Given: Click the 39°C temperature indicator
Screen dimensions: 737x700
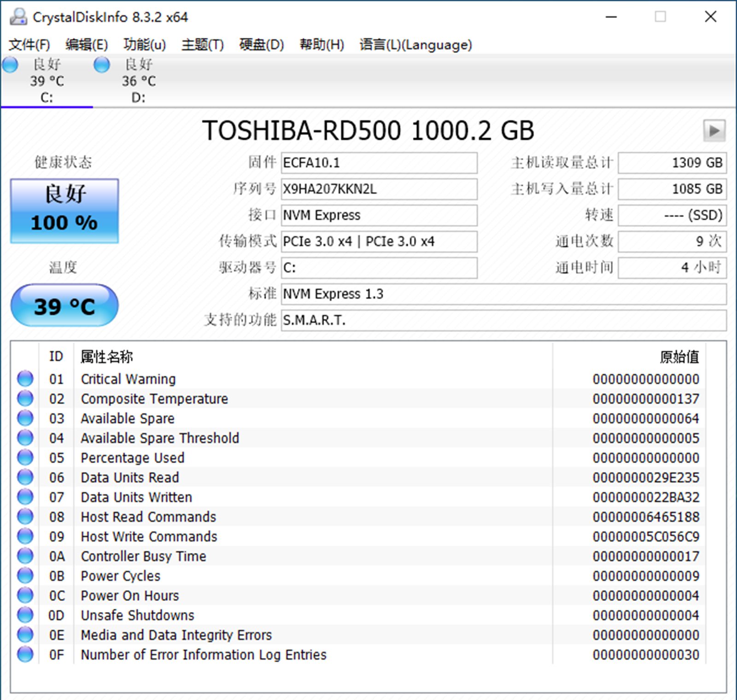Looking at the screenshot, I should (x=64, y=305).
